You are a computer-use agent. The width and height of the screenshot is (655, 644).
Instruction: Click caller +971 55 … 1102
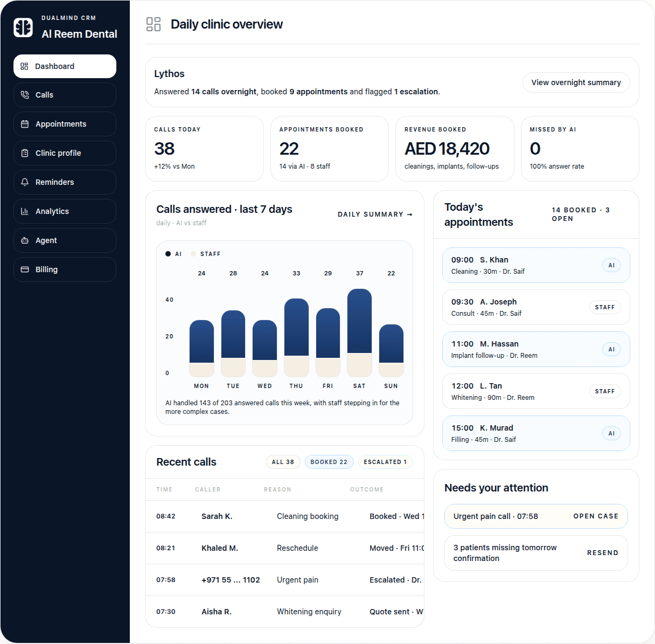tap(231, 580)
